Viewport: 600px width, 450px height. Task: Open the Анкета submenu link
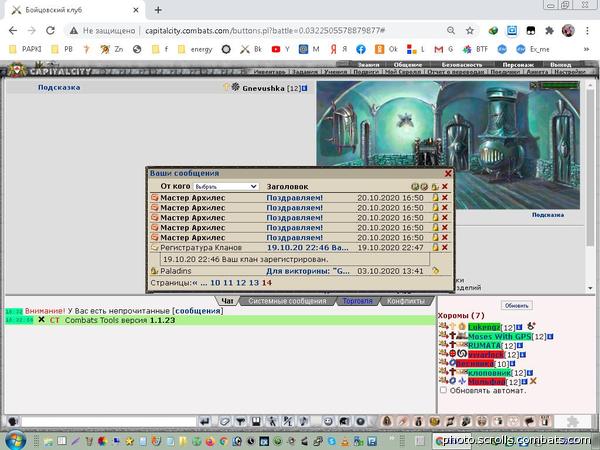pos(537,72)
